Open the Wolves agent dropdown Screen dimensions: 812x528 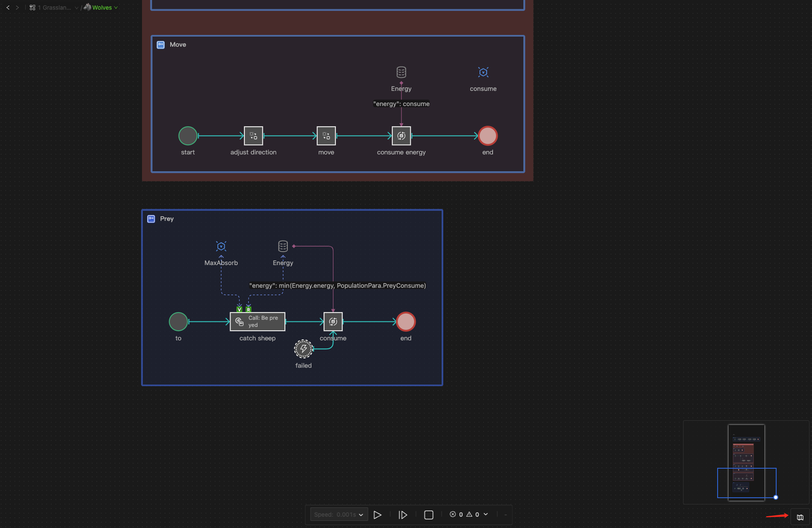(101, 8)
